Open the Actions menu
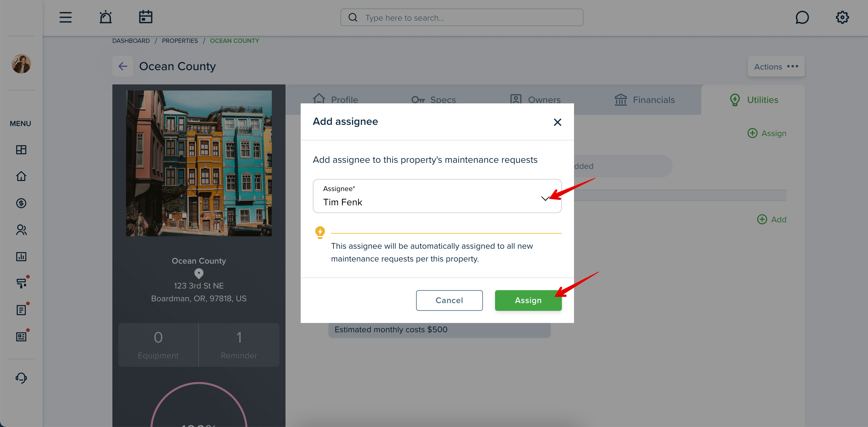868x427 pixels. pos(776,67)
